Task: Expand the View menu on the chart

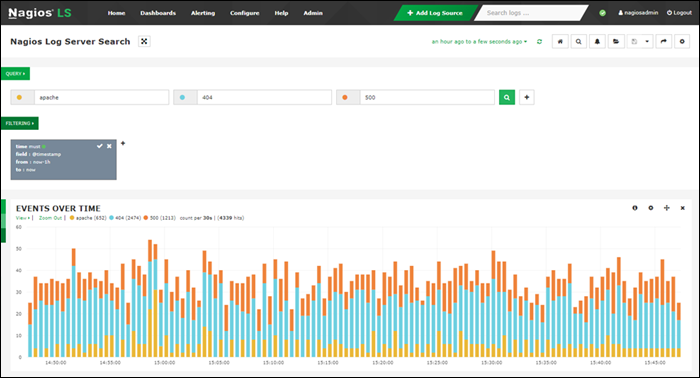Action: point(23,218)
